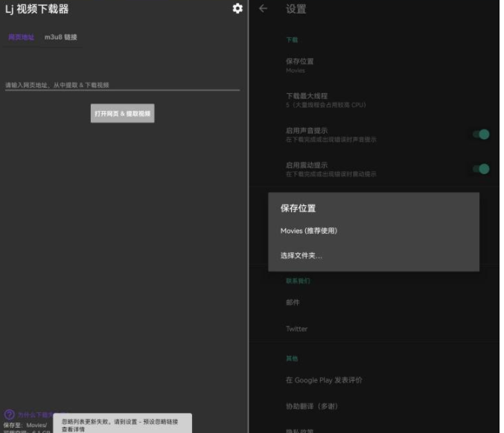The image size is (504, 433).
Task: Go back with the arrow beside 设置
Action: tap(263, 8)
